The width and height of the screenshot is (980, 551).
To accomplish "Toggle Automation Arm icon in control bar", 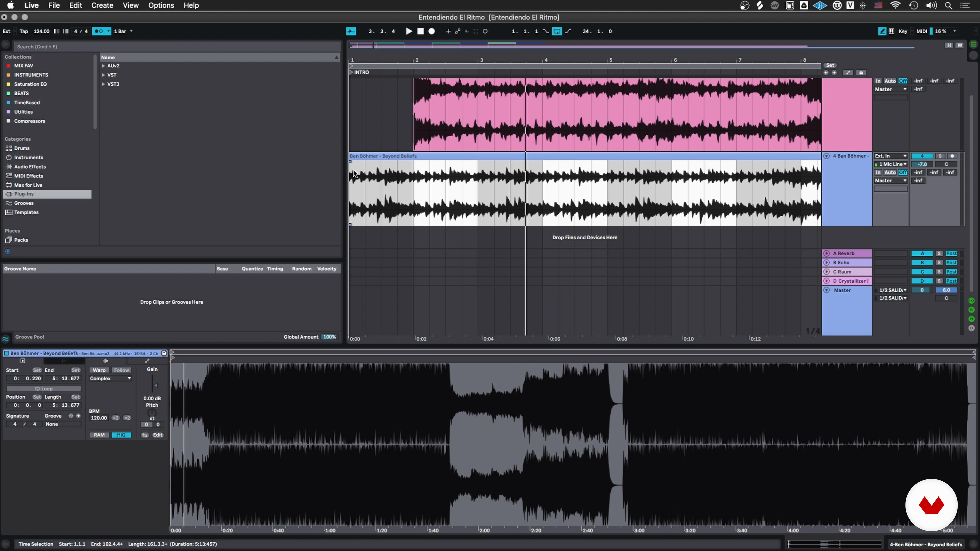I will 458,31.
